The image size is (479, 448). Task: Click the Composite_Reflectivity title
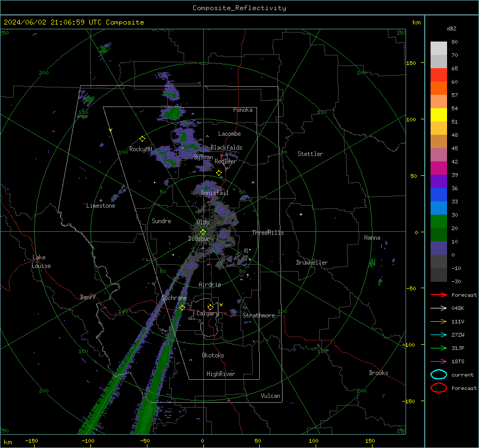coord(240,8)
